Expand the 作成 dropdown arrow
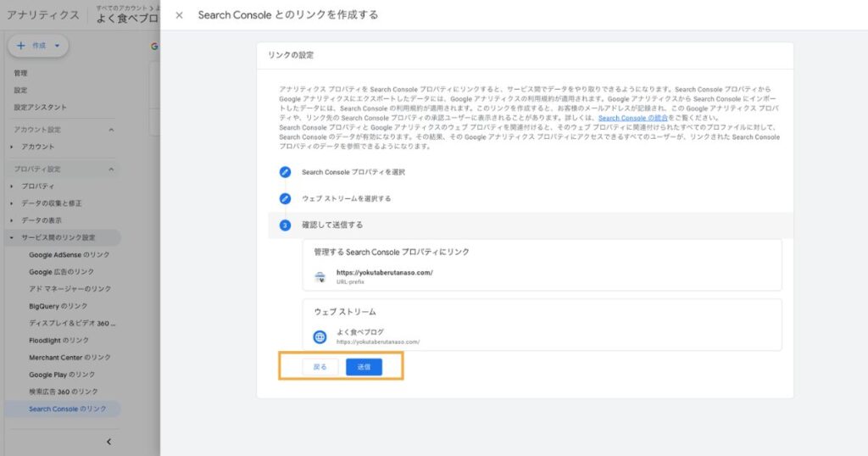 (x=57, y=46)
